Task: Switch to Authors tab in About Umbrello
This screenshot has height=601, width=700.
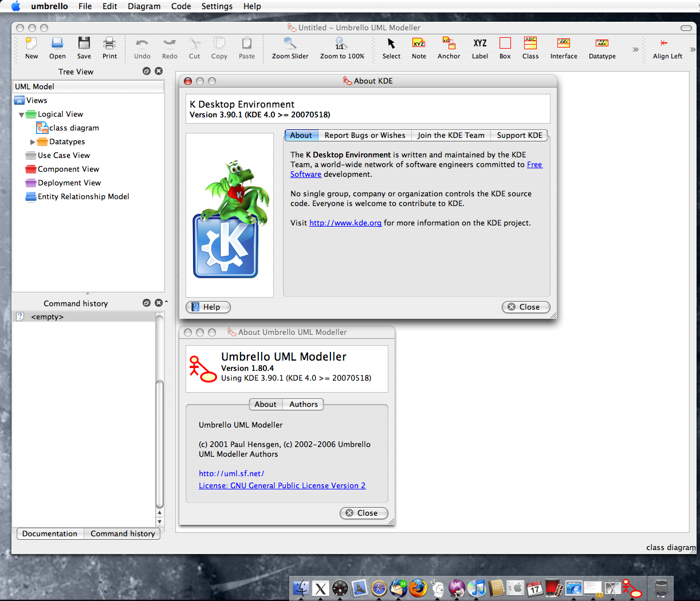Action: 304,404
